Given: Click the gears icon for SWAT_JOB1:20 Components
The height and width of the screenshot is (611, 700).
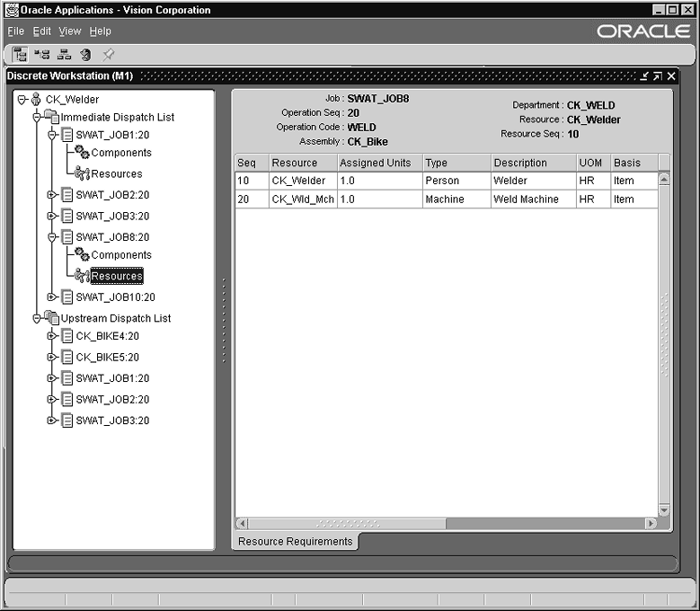Looking at the screenshot, I should point(82,152).
